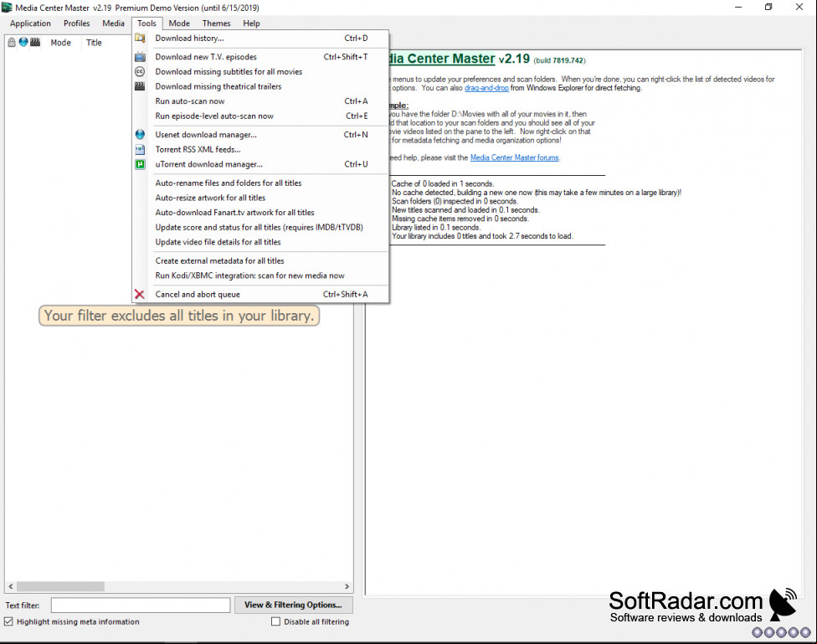817x644 pixels.
Task: Click the green uTorrent icon
Action: tap(140, 164)
